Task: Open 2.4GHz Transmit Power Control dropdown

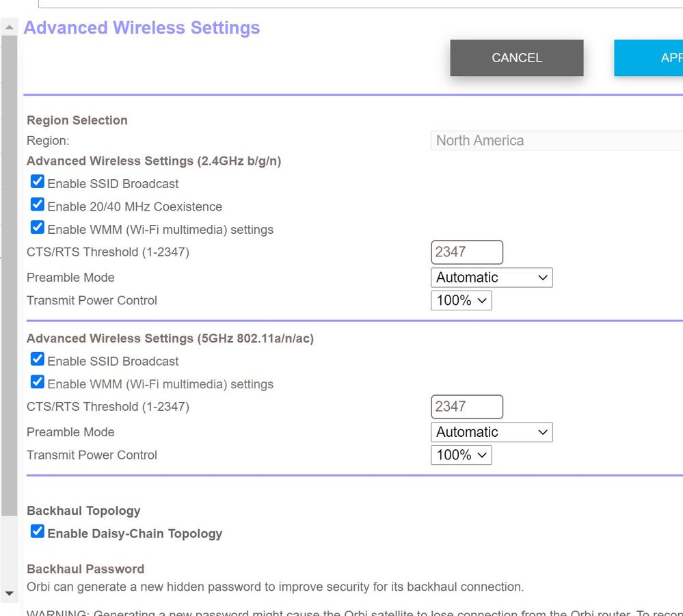Action: (461, 300)
